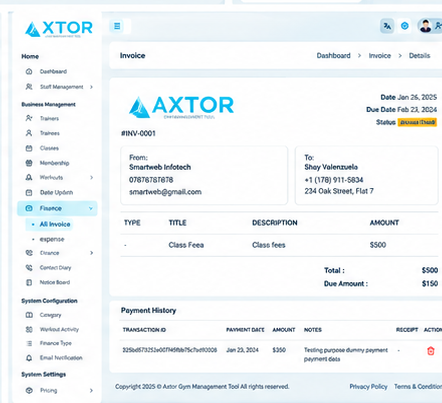Click the Finance Type list icon
The width and height of the screenshot is (442, 403).
pyautogui.click(x=29, y=343)
